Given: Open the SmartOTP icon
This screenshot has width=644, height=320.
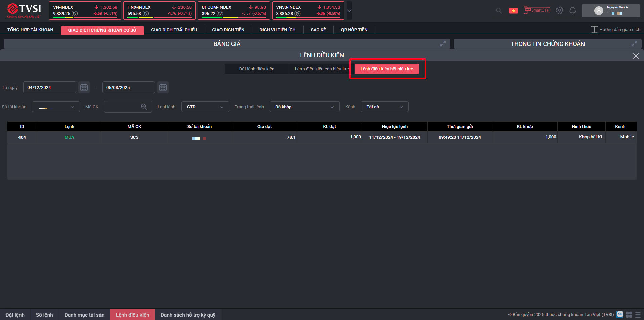Looking at the screenshot, I should [x=537, y=10].
